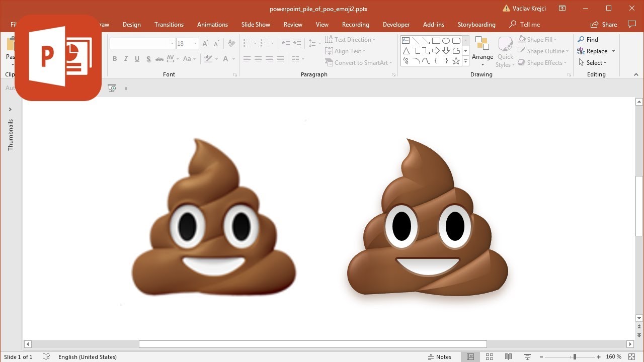Open the font size dropdown

click(x=196, y=43)
